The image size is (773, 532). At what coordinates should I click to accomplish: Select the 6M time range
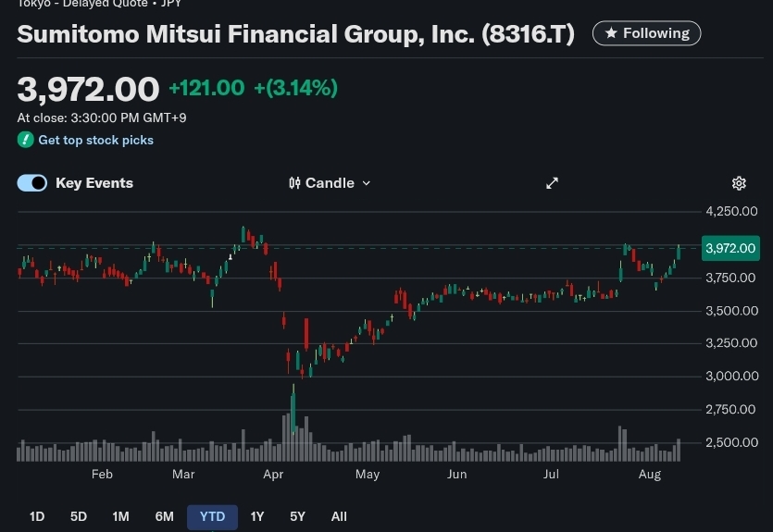point(164,516)
